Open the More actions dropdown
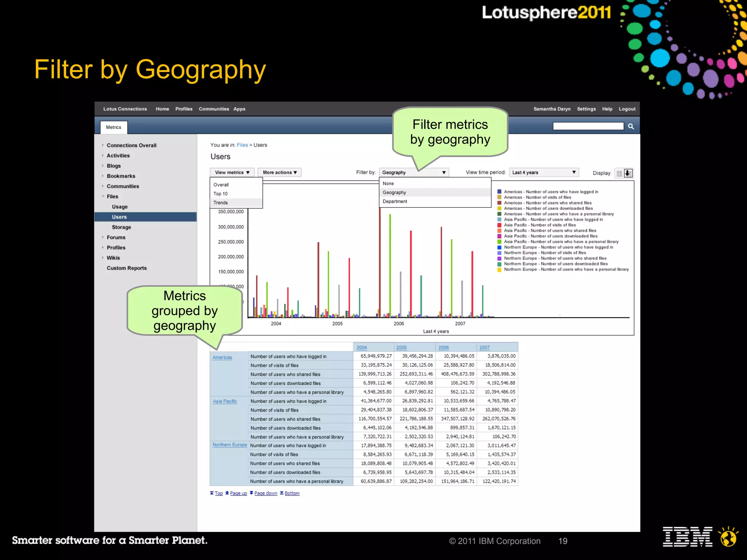 coord(279,172)
